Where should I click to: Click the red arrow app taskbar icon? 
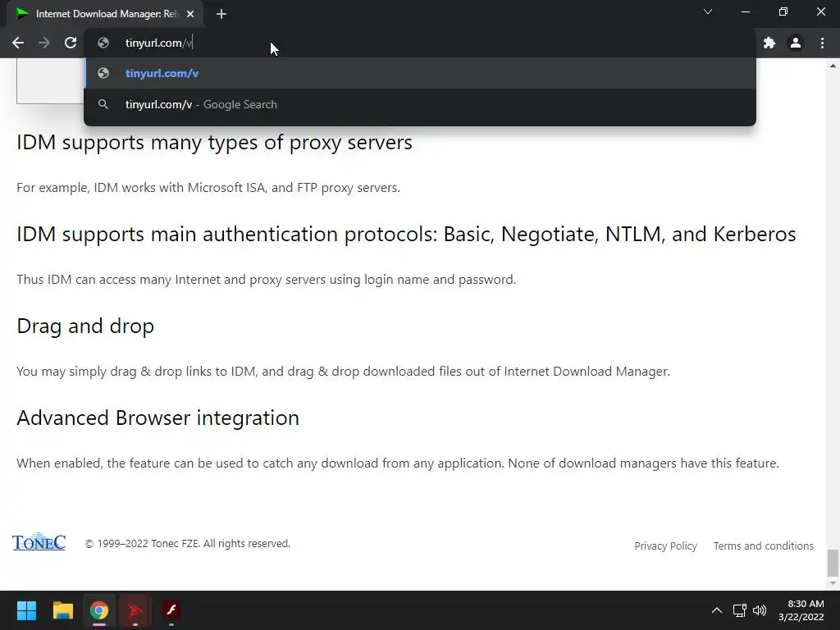[135, 610]
